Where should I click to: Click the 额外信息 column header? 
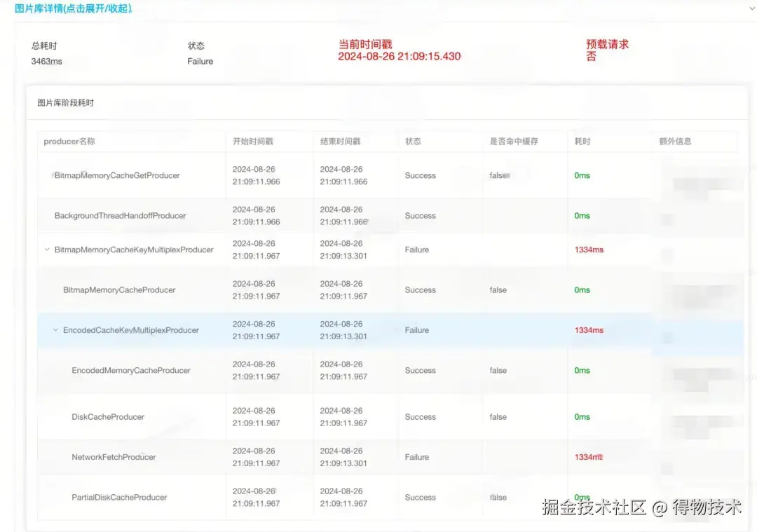coord(675,142)
